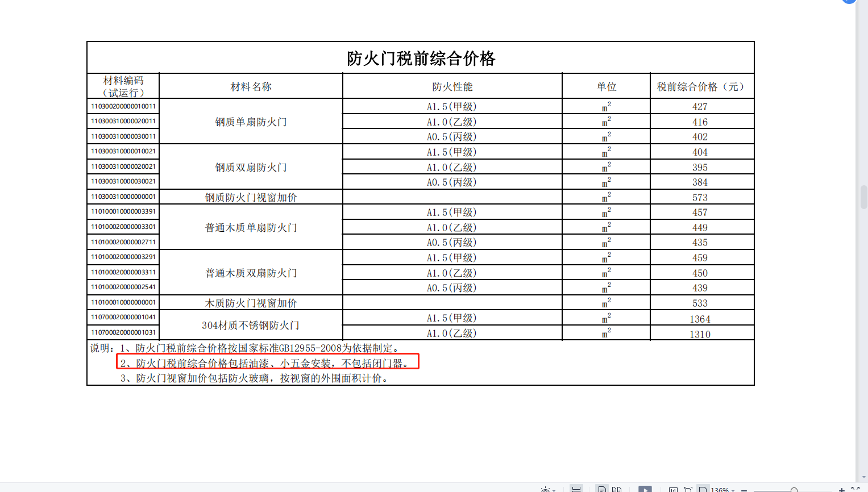Image resolution: width=868 pixels, height=492 pixels.
Task: Click the price value 404
Action: click(x=700, y=152)
